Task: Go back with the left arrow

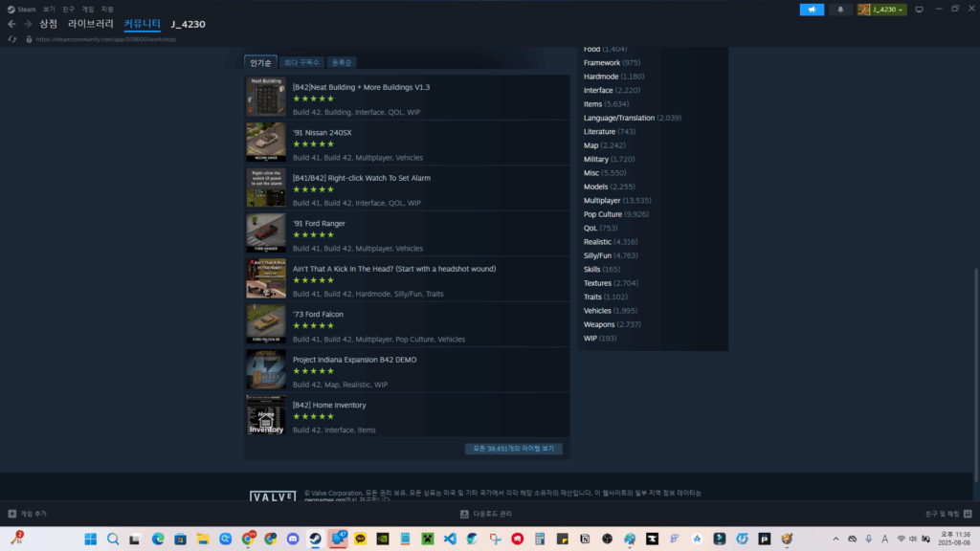Action: click(x=11, y=24)
